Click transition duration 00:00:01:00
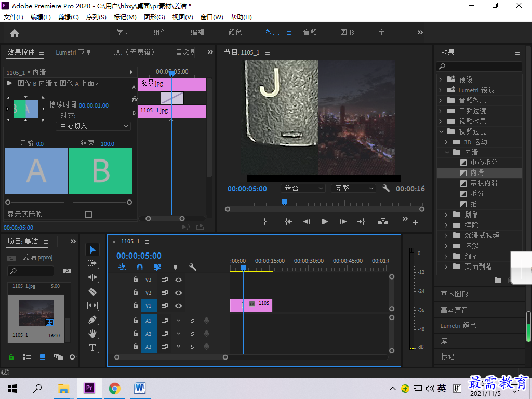The height and width of the screenshot is (399, 532). coord(94,105)
